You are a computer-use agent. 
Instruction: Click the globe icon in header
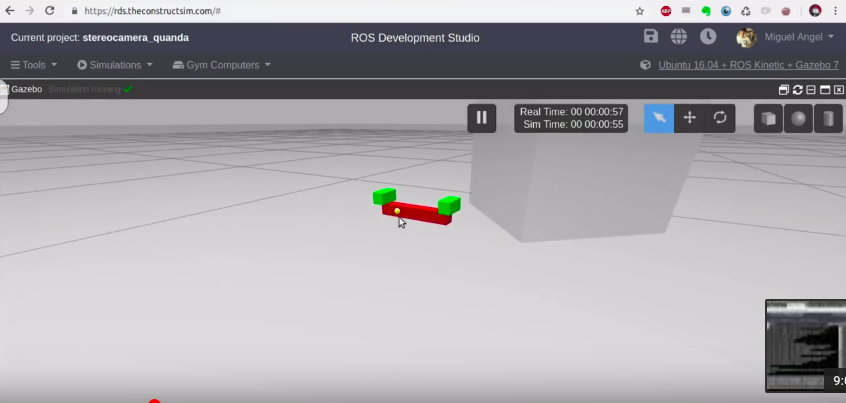[x=679, y=37]
